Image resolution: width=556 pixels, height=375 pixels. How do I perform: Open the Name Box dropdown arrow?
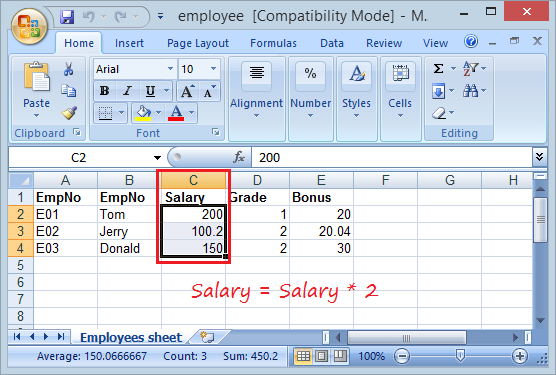(x=157, y=157)
